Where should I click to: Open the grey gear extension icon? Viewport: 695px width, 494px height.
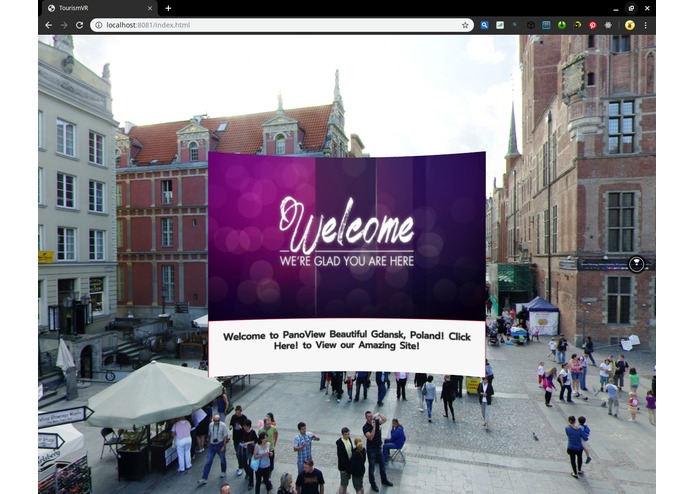tap(608, 25)
